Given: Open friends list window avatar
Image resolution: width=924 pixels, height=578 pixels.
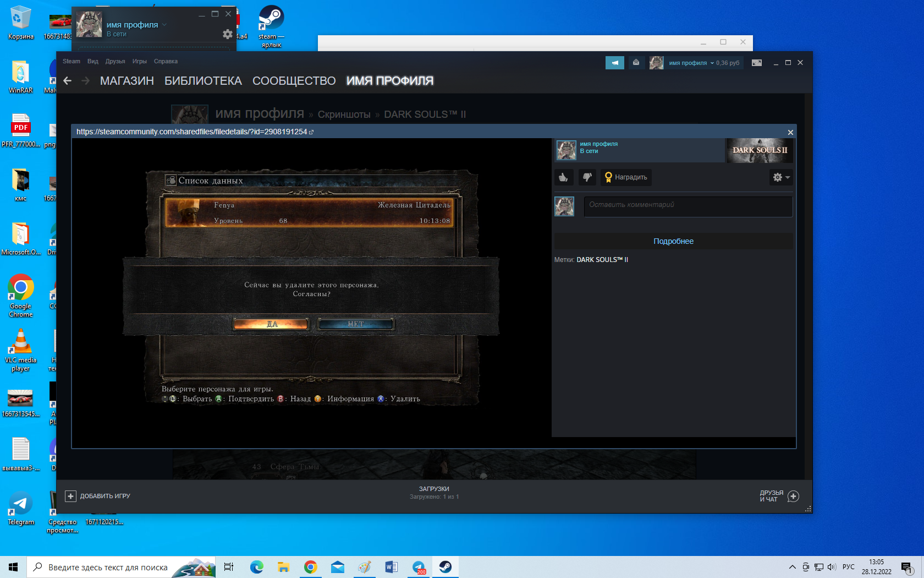Looking at the screenshot, I should (89, 25).
